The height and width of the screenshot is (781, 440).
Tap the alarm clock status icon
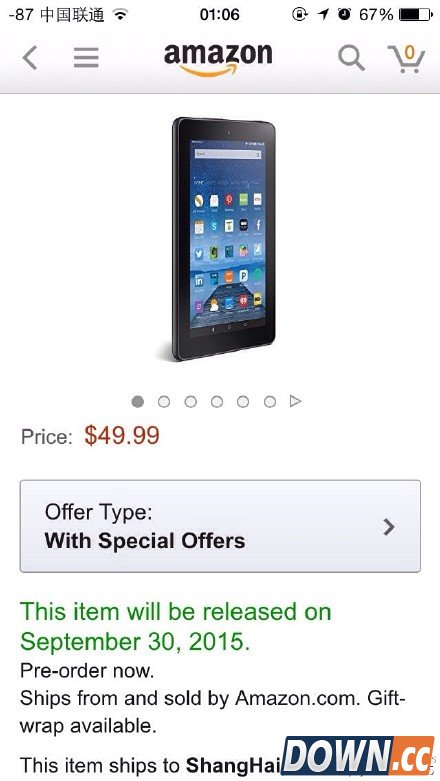coord(344,15)
